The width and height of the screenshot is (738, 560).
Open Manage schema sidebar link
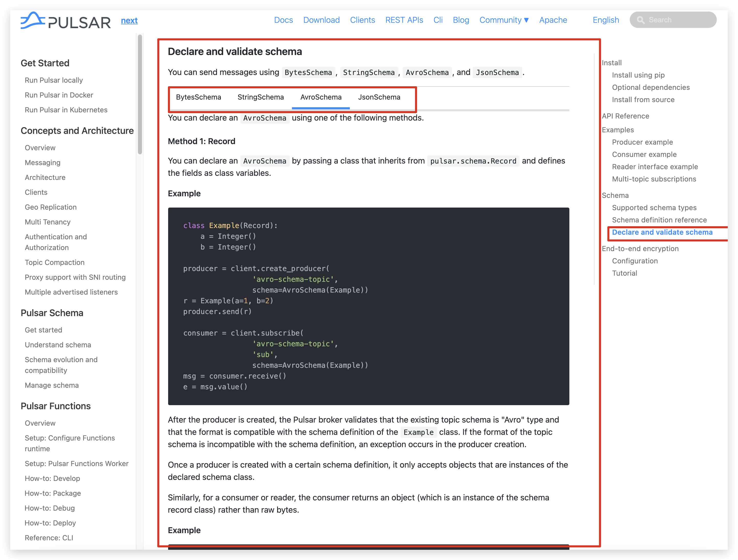coord(52,385)
